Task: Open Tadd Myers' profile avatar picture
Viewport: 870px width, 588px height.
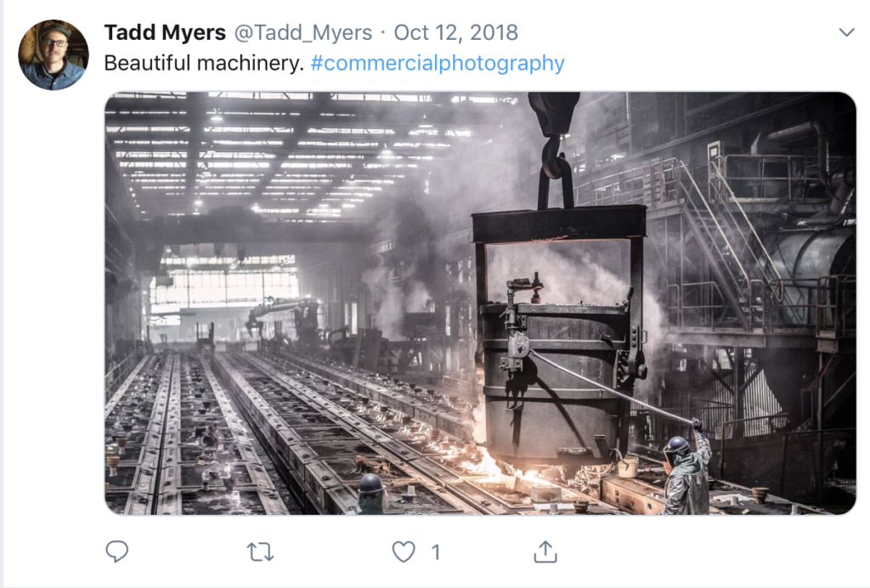Action: click(x=54, y=55)
